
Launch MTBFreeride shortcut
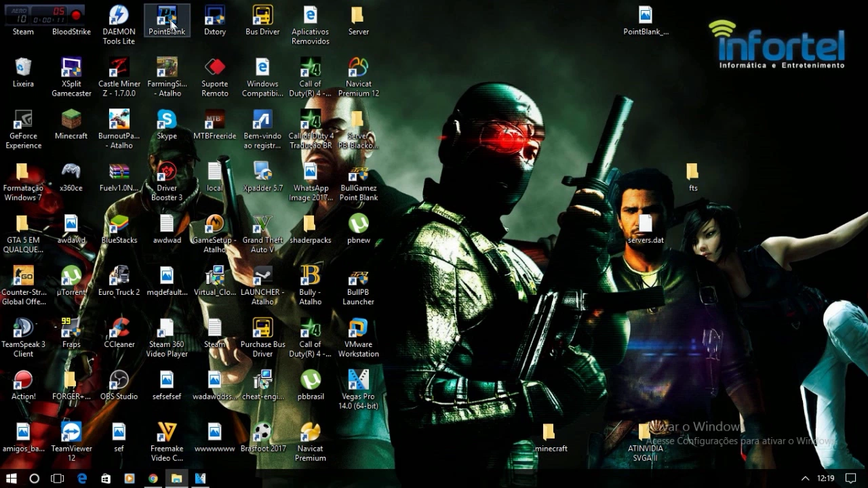pyautogui.click(x=215, y=125)
